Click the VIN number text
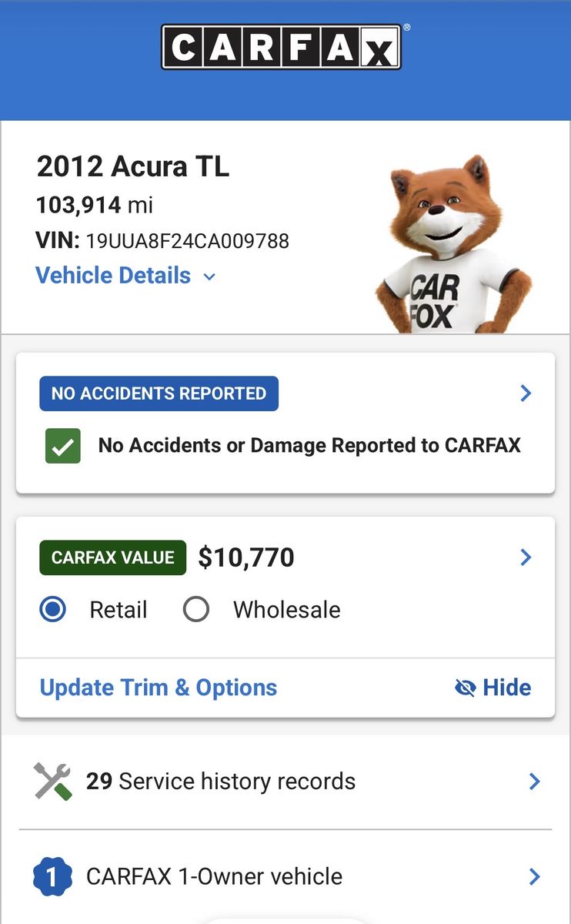Screen dimensions: 571x924 tap(188, 241)
